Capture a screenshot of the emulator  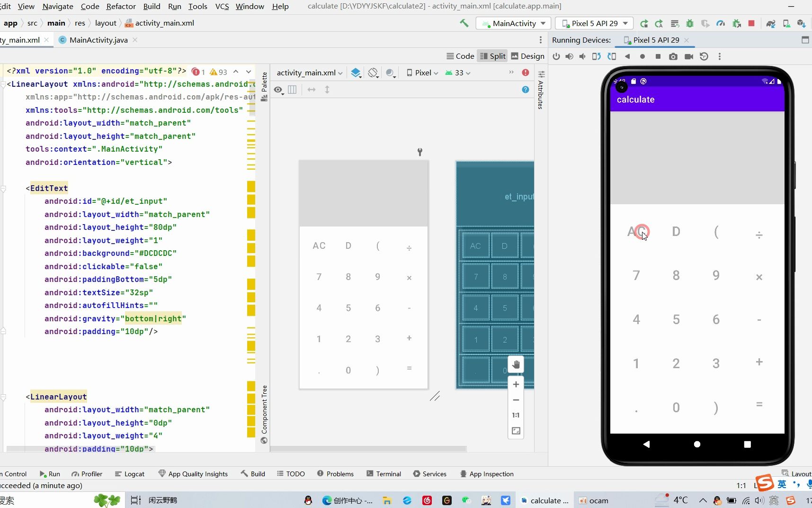click(x=673, y=56)
